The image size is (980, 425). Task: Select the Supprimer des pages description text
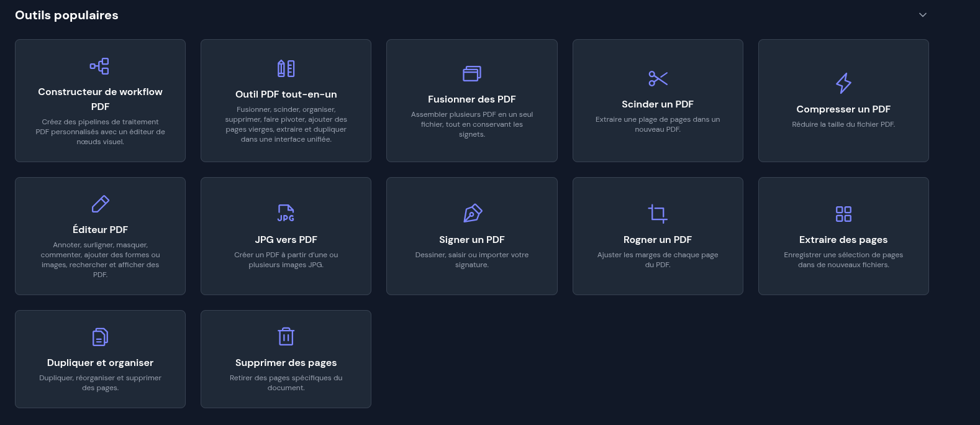pos(286,383)
